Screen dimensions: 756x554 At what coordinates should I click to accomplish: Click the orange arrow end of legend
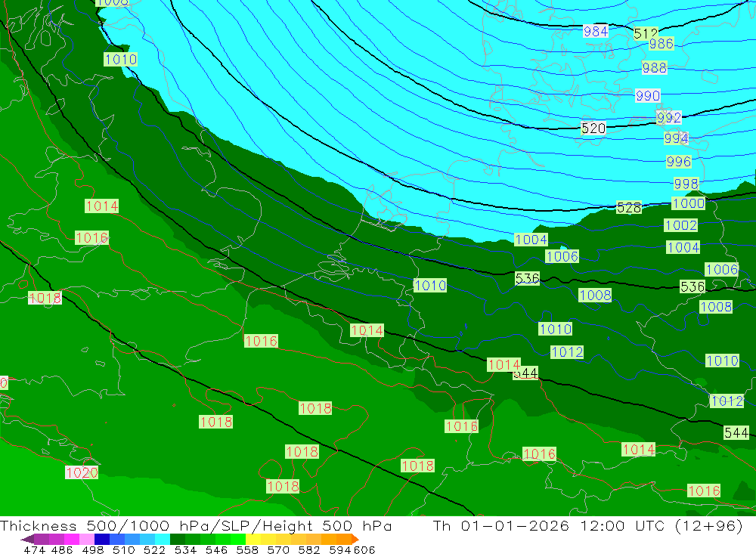[x=355, y=539]
